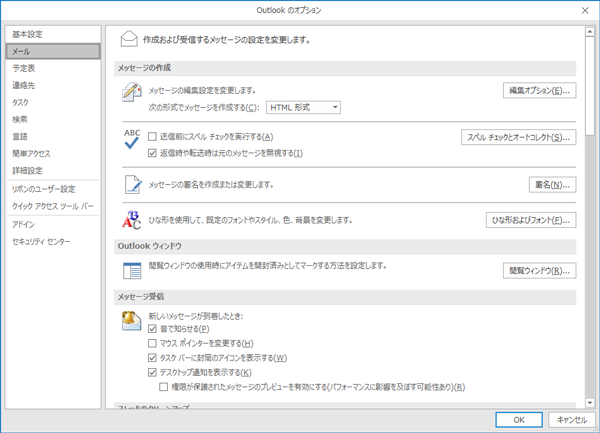The height and width of the screenshot is (433, 600).
Task: Select リボンのユーザー設定 in sidebar
Action: [x=53, y=189]
